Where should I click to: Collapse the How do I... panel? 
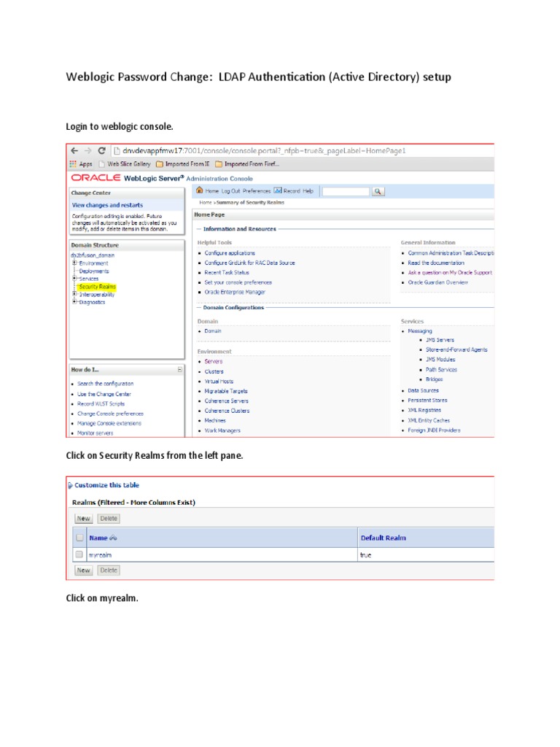pos(180,370)
